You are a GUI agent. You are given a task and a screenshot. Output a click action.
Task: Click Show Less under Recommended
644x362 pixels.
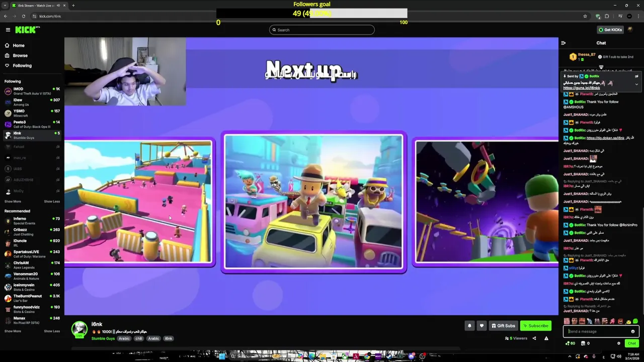[x=52, y=331]
